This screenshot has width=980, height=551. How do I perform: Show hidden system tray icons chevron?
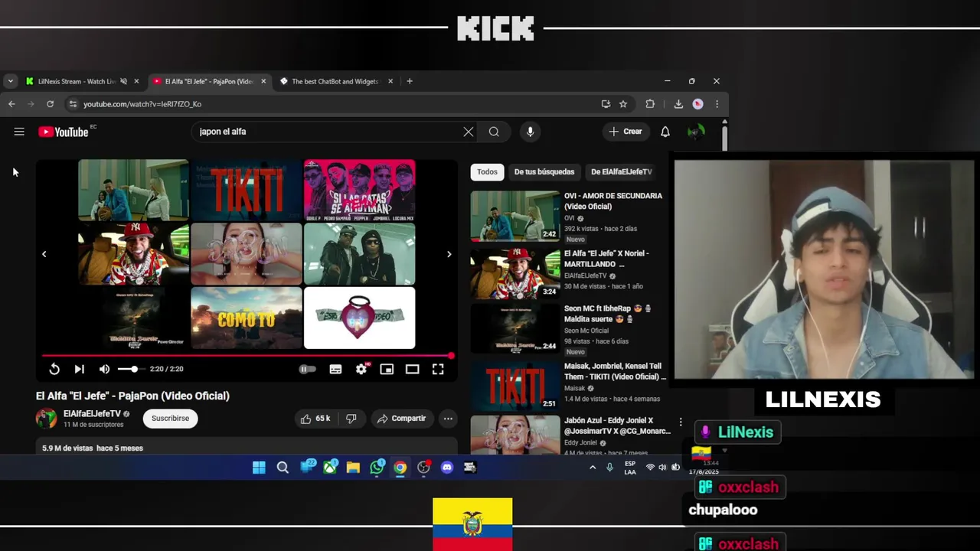point(593,468)
